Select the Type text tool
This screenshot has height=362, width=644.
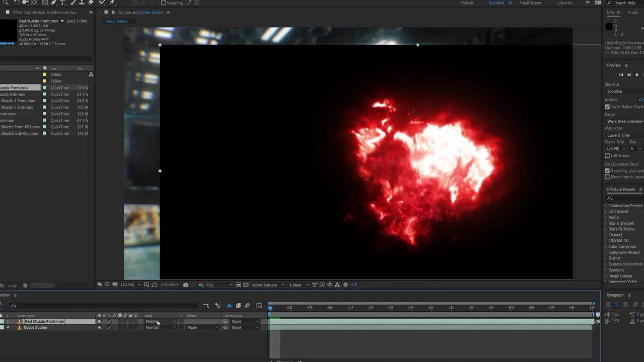[x=62, y=3]
